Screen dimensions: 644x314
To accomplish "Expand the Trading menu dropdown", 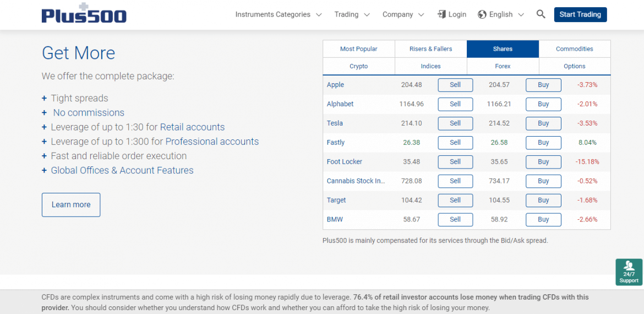I will point(352,14).
